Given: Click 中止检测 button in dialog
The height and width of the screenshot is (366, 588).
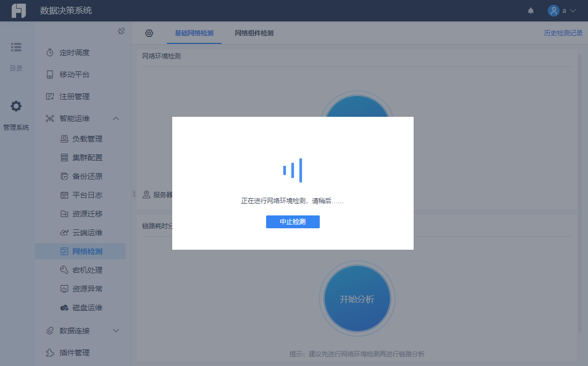Looking at the screenshot, I should (x=293, y=222).
